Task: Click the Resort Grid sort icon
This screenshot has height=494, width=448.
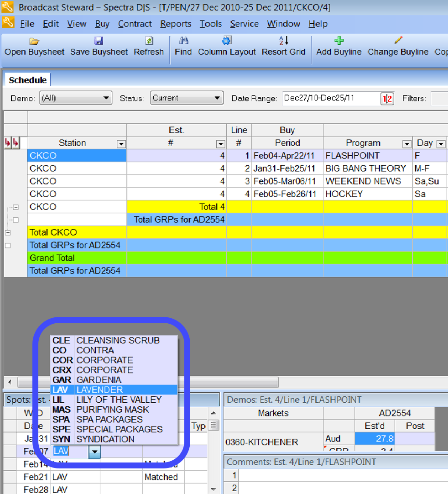Action: click(x=284, y=40)
